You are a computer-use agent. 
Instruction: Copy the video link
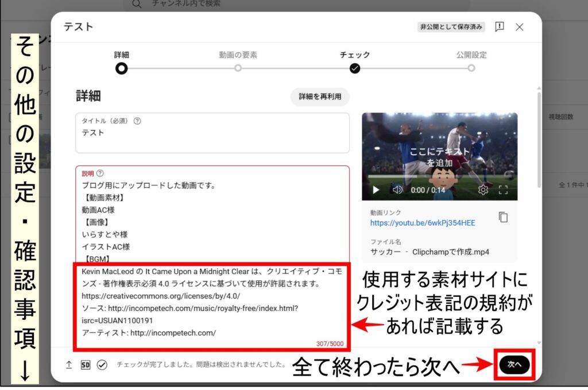pyautogui.click(x=503, y=217)
